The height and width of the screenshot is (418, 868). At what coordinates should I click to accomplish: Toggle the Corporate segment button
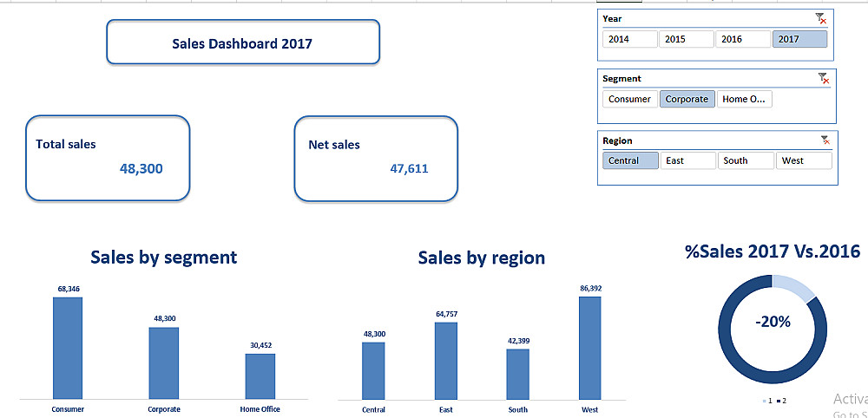click(687, 99)
